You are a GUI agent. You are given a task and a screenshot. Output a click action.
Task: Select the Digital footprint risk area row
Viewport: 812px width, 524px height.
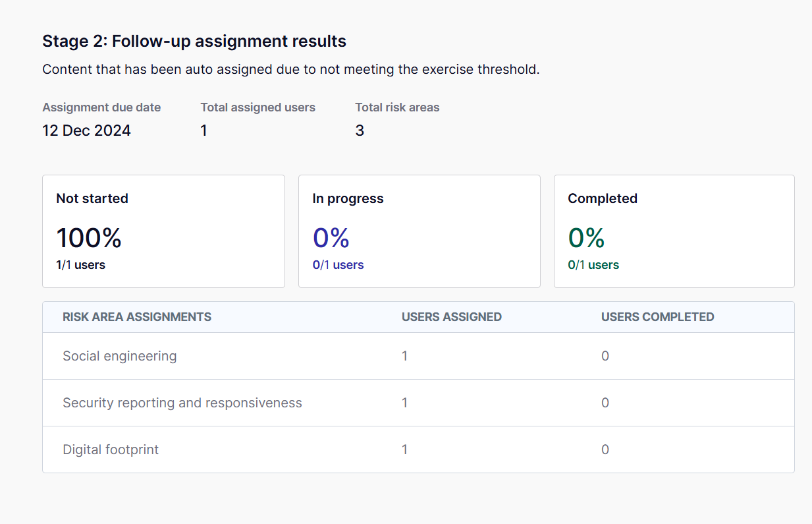111,450
